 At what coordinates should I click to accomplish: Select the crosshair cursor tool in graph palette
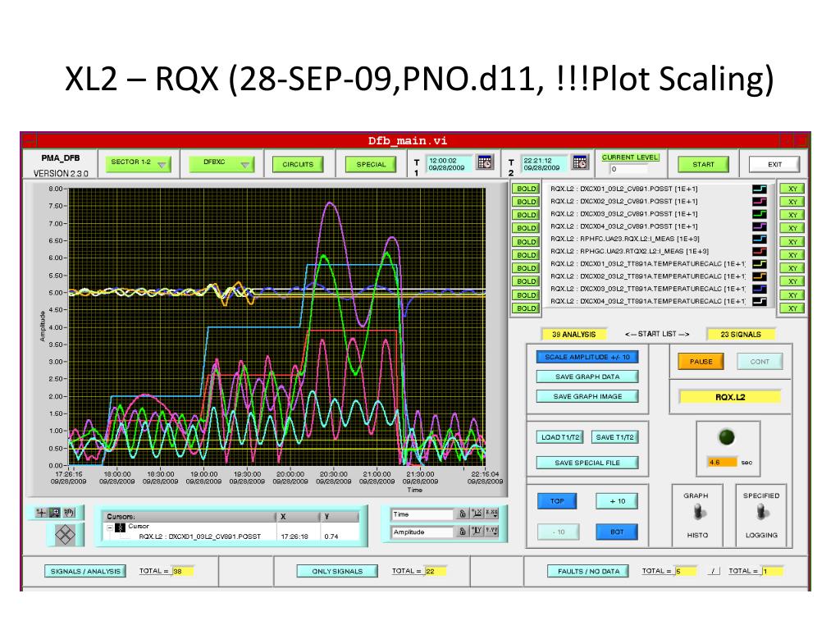[x=41, y=513]
